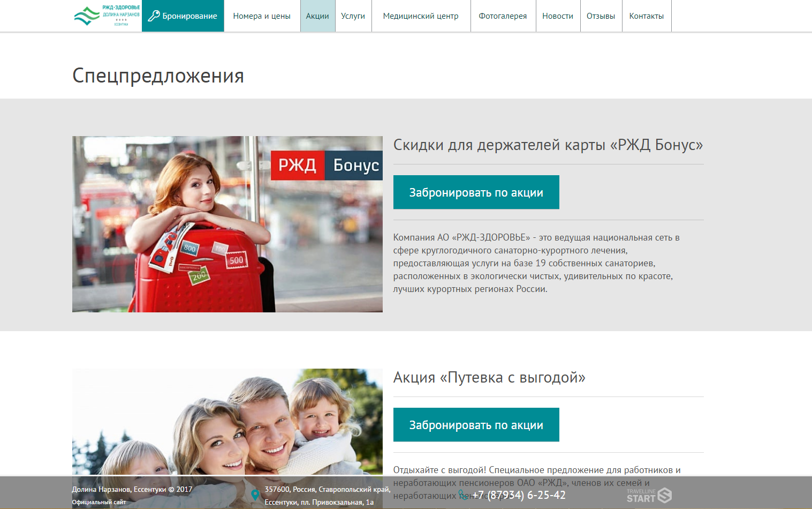
Task: Go to the Услуги menu item
Action: pos(353,16)
